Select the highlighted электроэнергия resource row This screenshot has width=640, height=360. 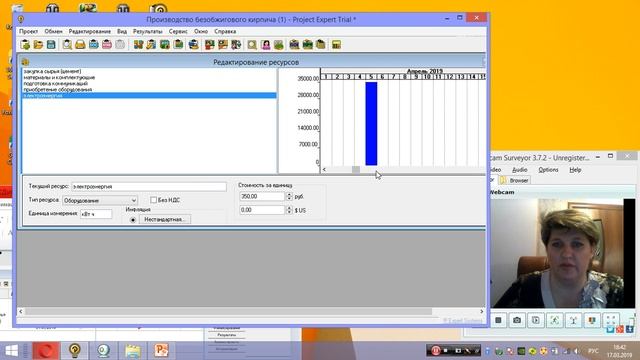click(149, 96)
